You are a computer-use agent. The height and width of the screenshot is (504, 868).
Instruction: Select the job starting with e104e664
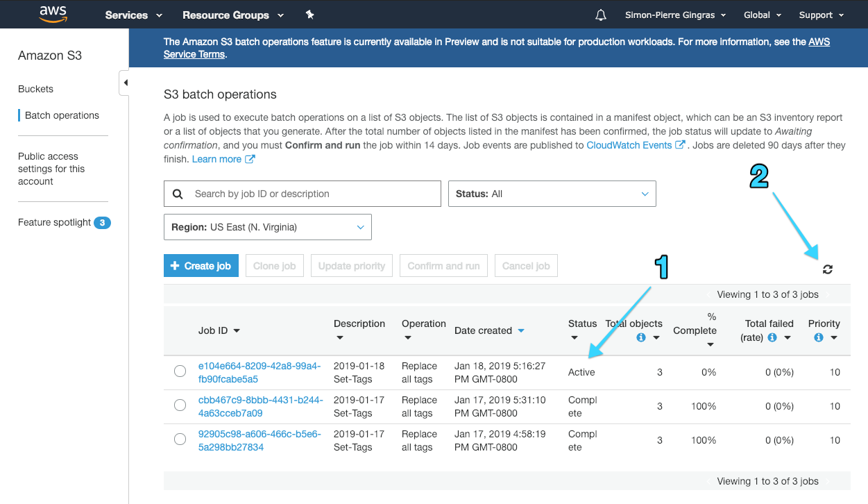(180, 371)
